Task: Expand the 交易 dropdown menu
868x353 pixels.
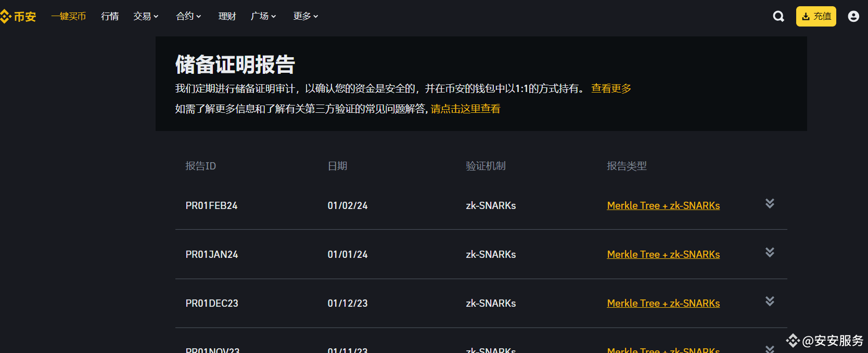Action: coord(146,17)
